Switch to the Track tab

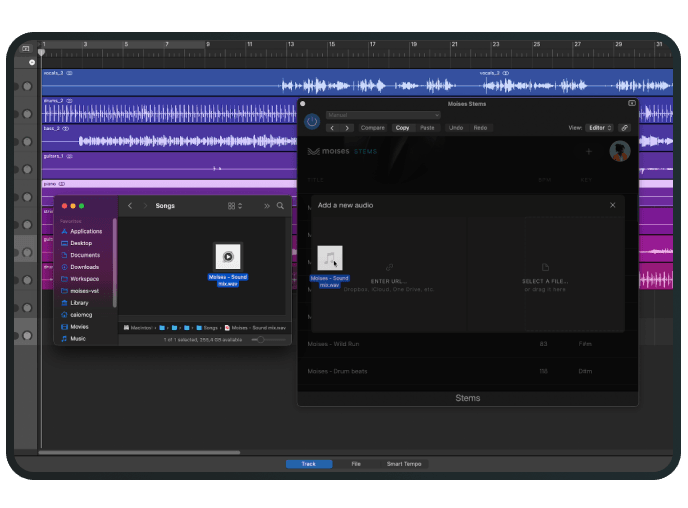coord(308,464)
